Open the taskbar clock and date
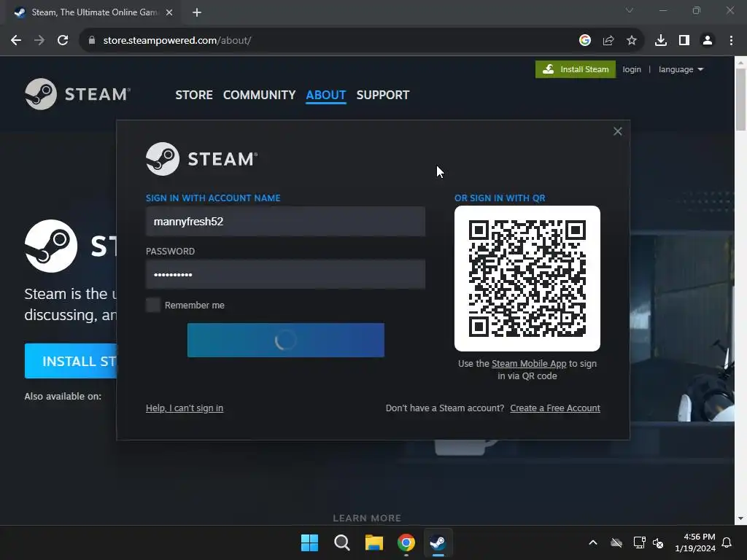Screen dimensions: 747x560 click(695, 542)
